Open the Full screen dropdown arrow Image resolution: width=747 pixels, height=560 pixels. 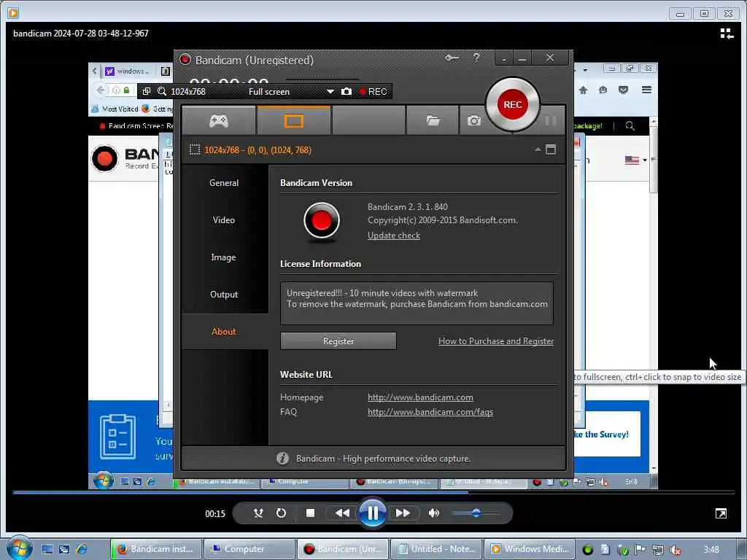330,91
